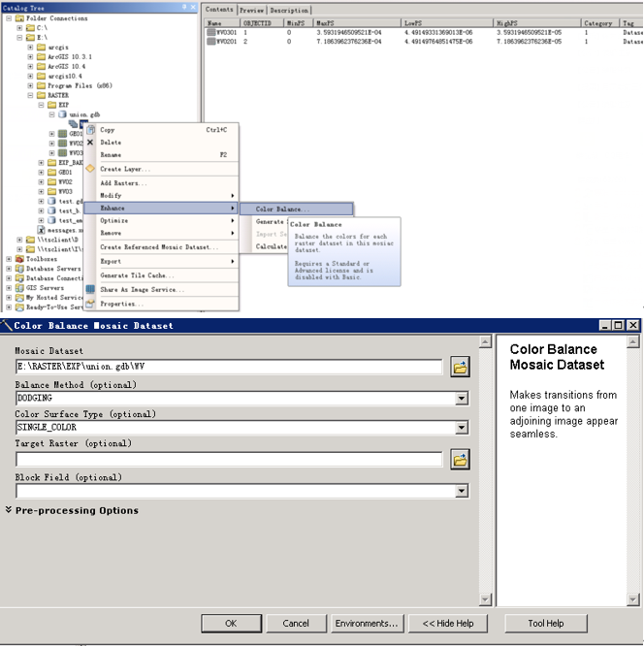Select GE01 folder in tree

point(60,173)
